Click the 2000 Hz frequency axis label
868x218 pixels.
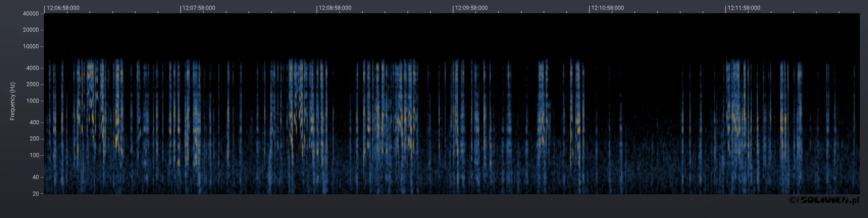[33, 84]
